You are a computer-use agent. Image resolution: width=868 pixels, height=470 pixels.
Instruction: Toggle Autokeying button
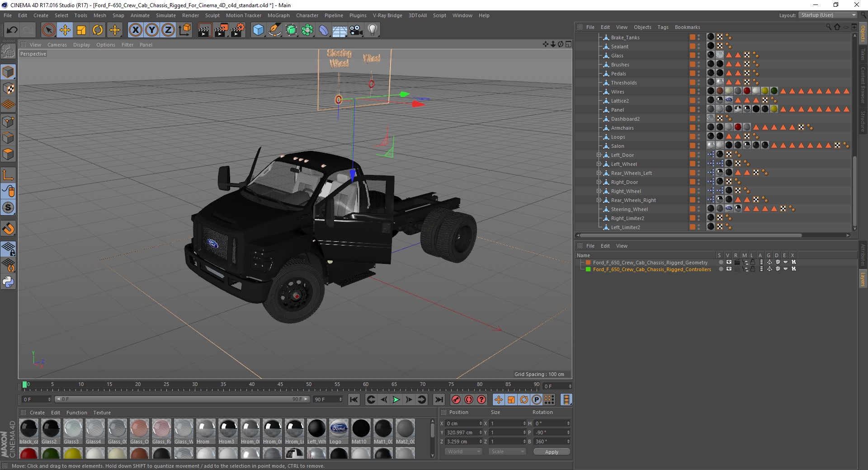469,399
